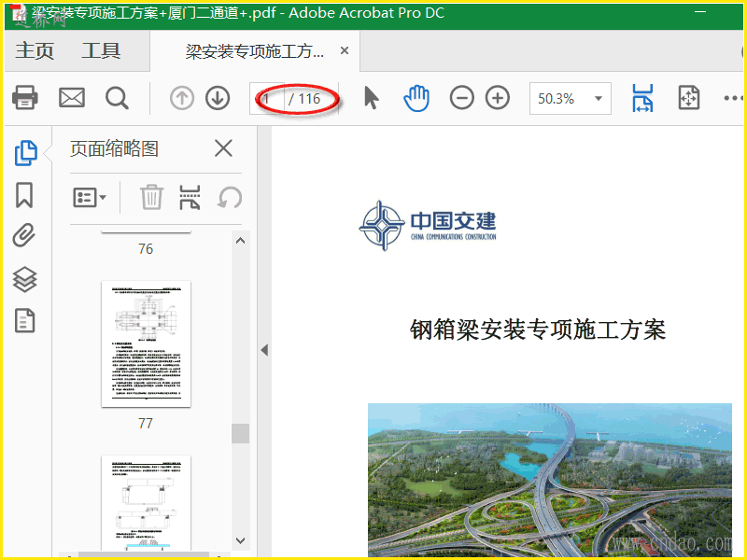Click the thumbnail panel scrollbar thumb

pyautogui.click(x=241, y=433)
